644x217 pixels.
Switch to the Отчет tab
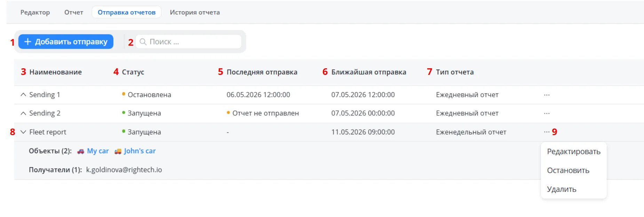74,12
